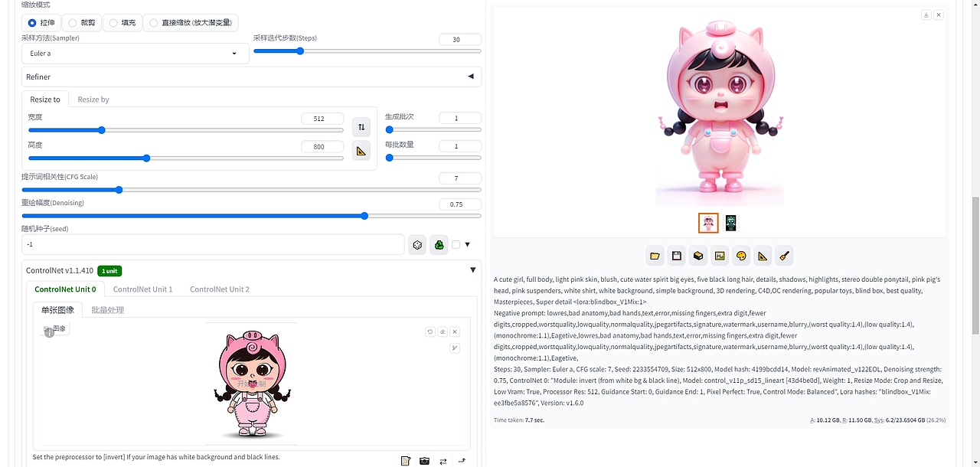The width and height of the screenshot is (980, 467).
Task: Expand extra seed options triangle
Action: (x=467, y=245)
